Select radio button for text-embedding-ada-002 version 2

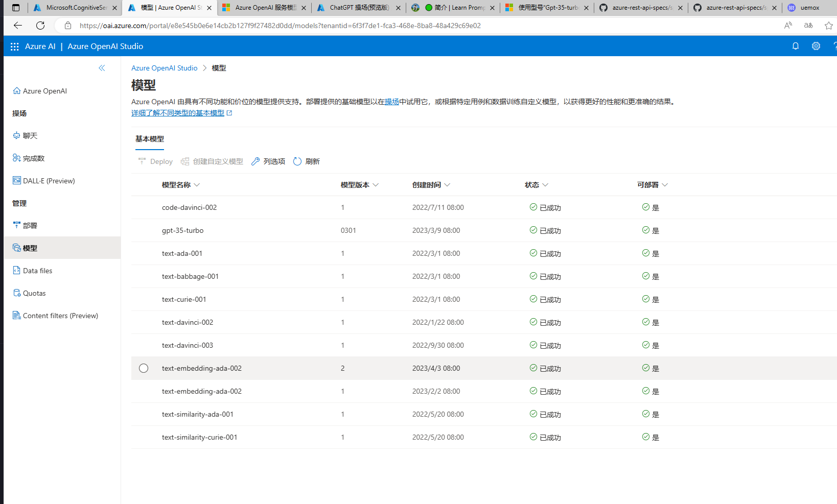point(144,368)
